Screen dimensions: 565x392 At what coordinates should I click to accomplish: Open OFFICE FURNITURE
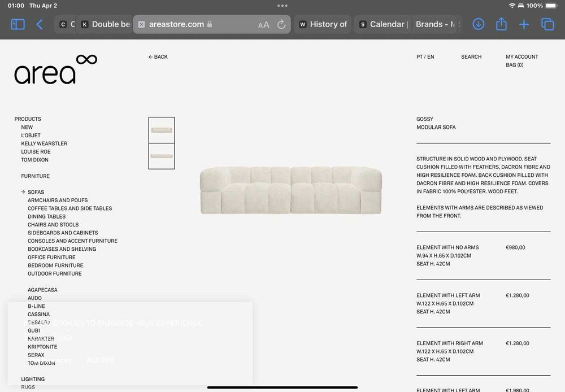pyautogui.click(x=51, y=257)
